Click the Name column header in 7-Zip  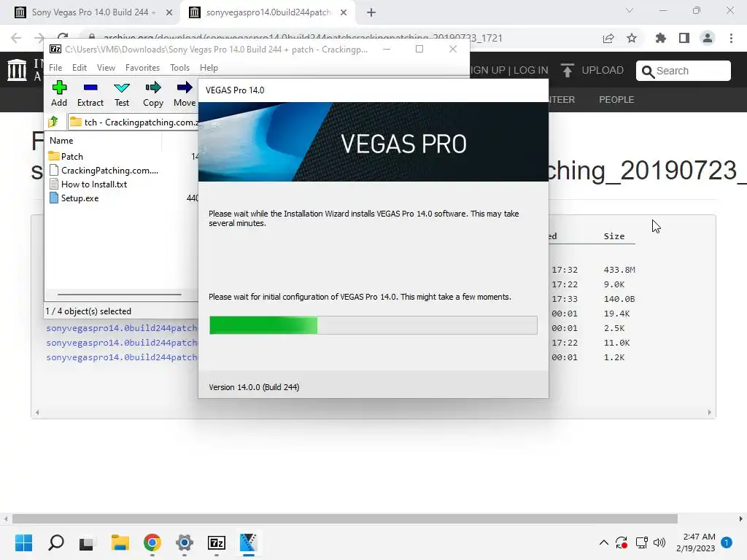pos(61,141)
